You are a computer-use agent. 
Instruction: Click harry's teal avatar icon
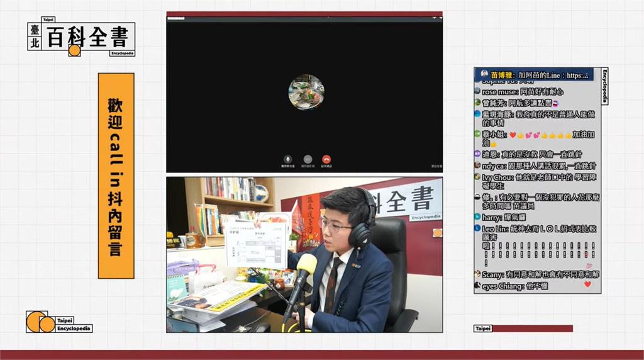477,217
